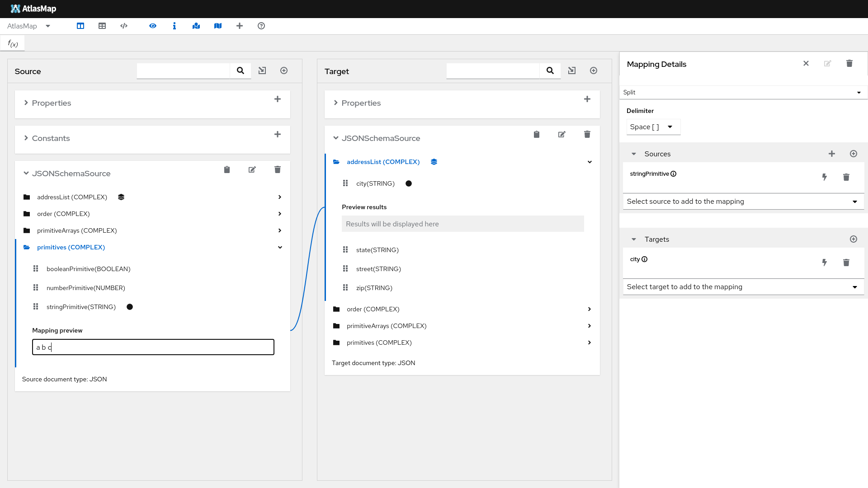868x488 pixels.
Task: Click the show types information icon
Action: (175, 26)
